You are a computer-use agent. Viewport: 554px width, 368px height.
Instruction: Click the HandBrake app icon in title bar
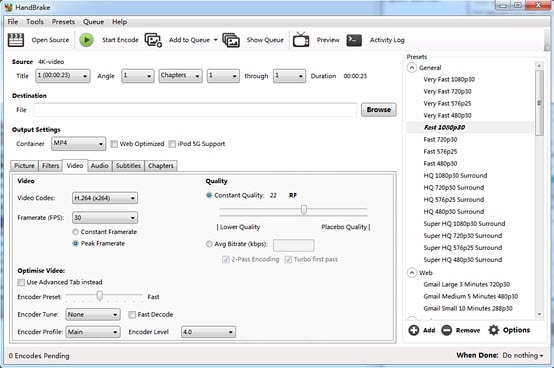click(x=8, y=7)
